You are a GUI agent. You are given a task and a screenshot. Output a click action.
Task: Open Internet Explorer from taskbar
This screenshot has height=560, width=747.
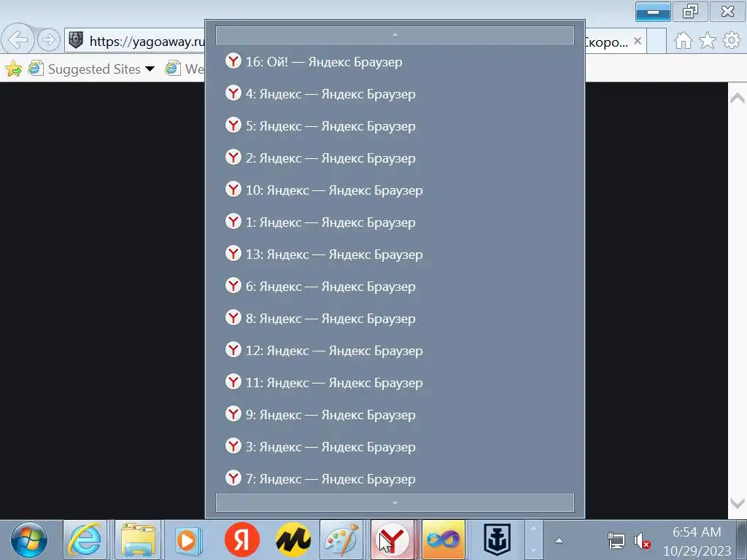[85, 540]
